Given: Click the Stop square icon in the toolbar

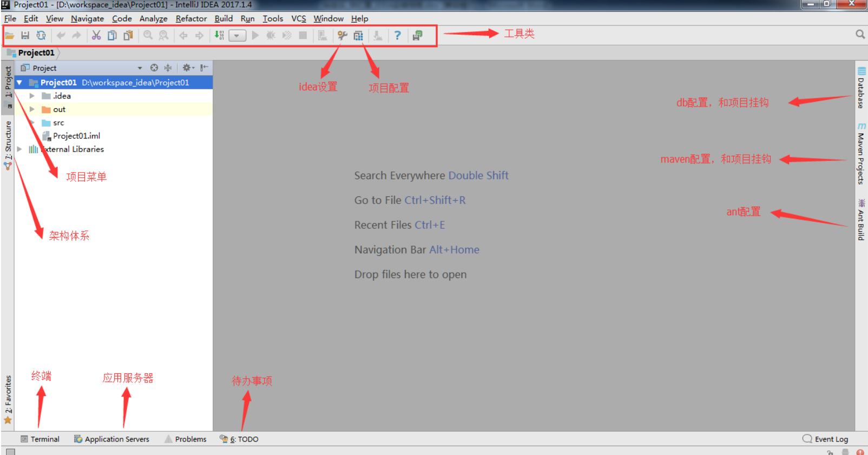Looking at the screenshot, I should (x=303, y=36).
